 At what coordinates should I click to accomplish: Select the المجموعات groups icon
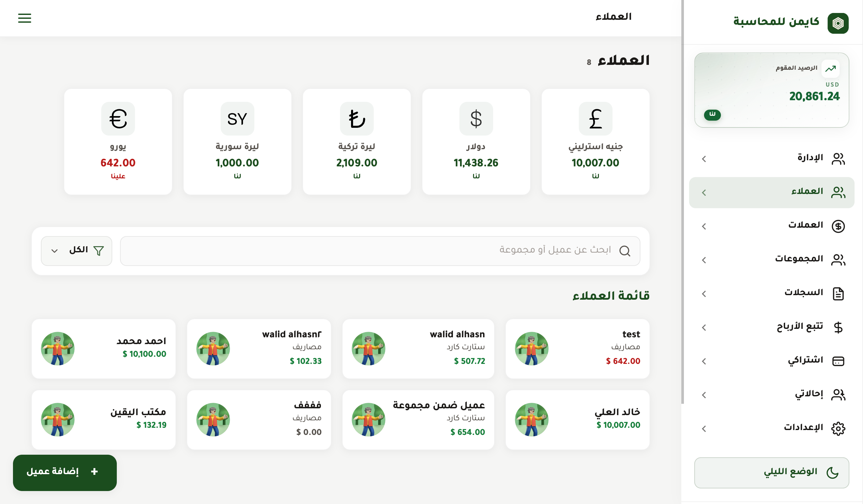click(x=839, y=259)
